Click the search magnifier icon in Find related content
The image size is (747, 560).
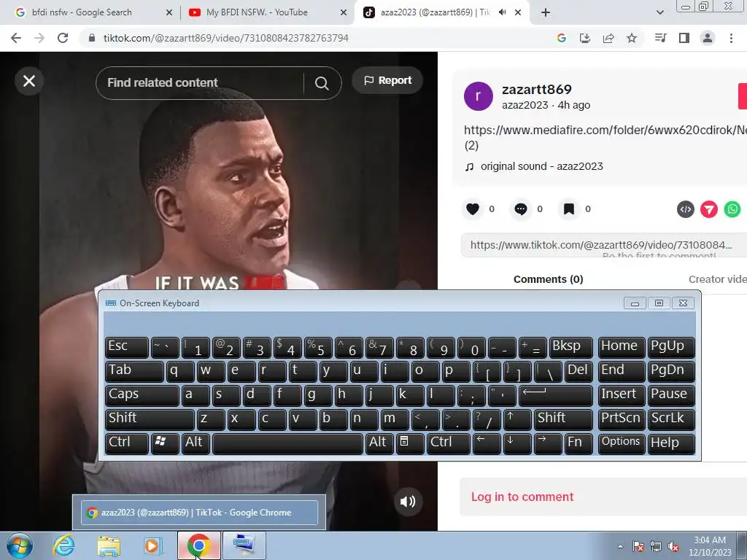click(x=322, y=83)
